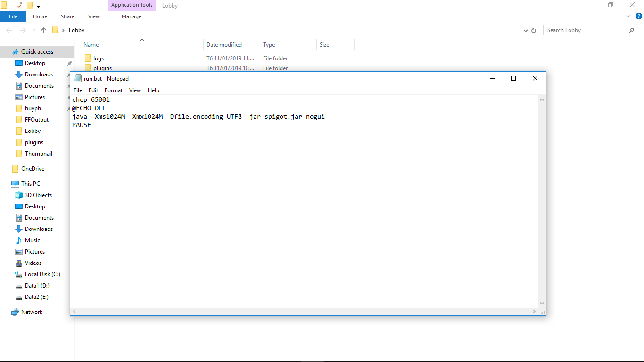
Task: Select the logs folder in file list
Action: coord(99,58)
